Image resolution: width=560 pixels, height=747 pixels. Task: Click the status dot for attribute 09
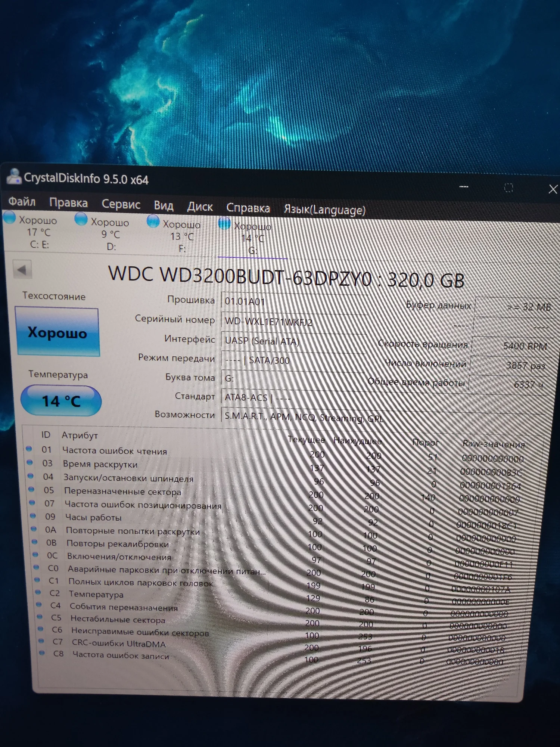[33, 516]
